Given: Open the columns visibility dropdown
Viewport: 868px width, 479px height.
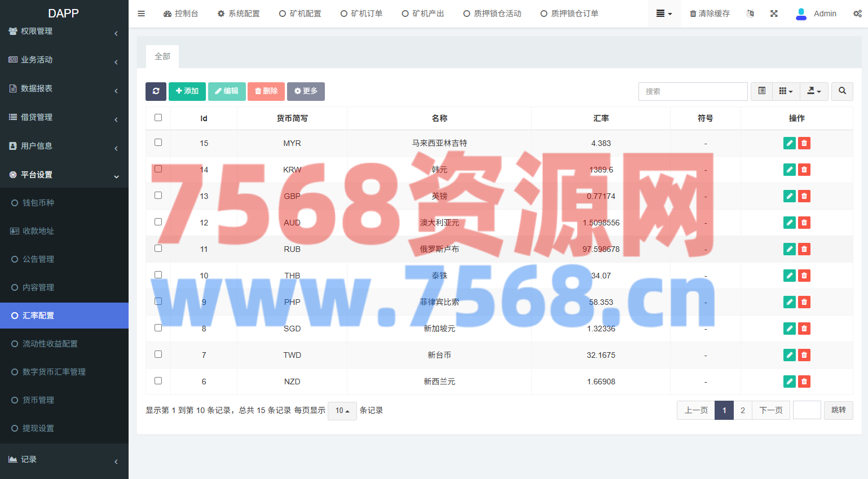Looking at the screenshot, I should [x=786, y=91].
